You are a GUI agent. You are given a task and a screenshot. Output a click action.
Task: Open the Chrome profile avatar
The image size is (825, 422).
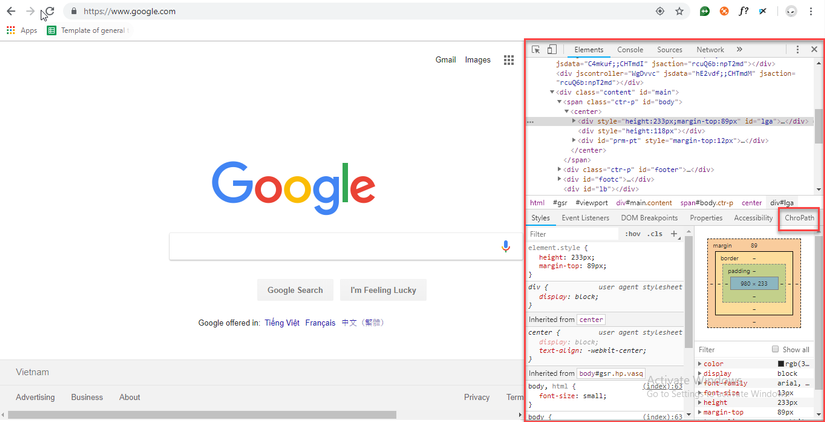point(791,11)
